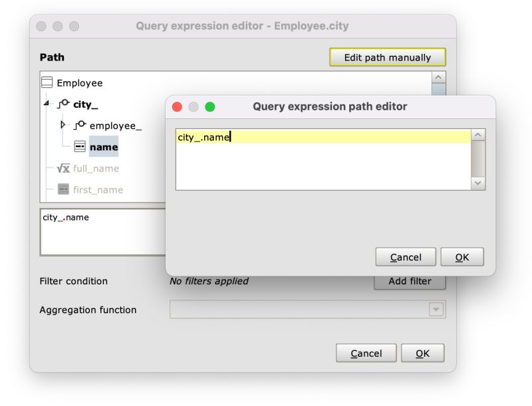Select the full_name tree item
The image size is (532, 406).
96,168
